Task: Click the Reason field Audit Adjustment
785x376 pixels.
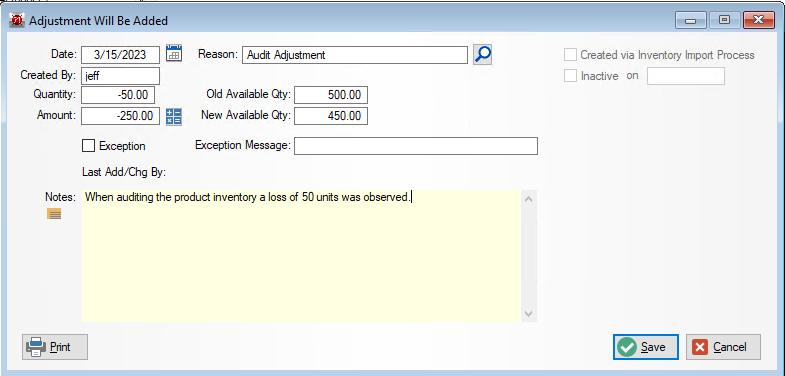Action: pos(355,55)
